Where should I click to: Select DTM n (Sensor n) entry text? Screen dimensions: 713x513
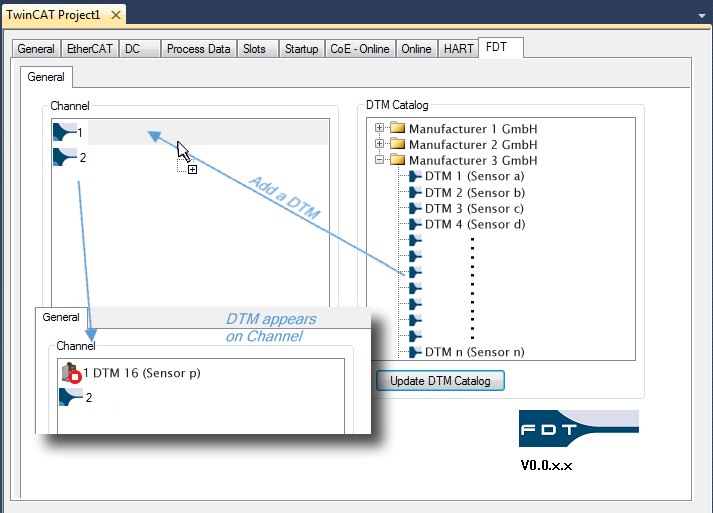click(x=474, y=352)
